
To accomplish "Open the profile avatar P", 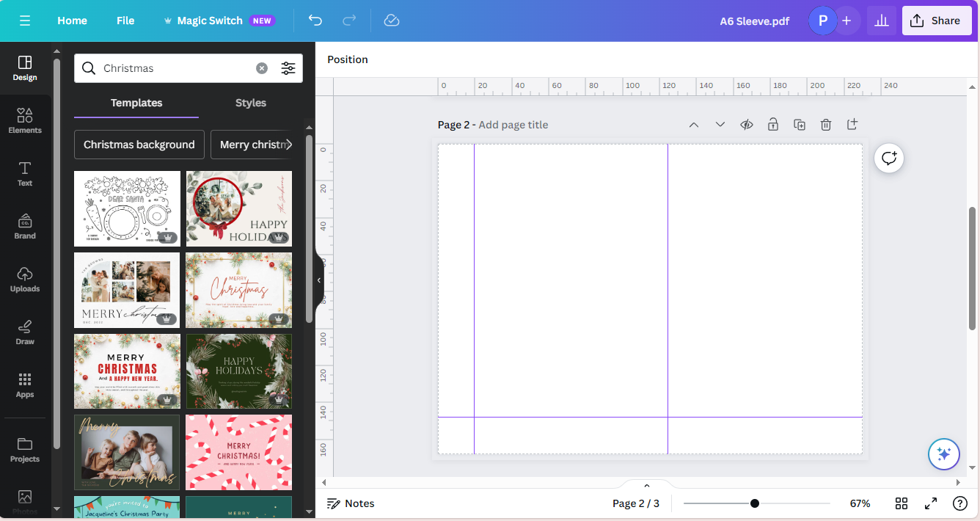I will coord(822,21).
